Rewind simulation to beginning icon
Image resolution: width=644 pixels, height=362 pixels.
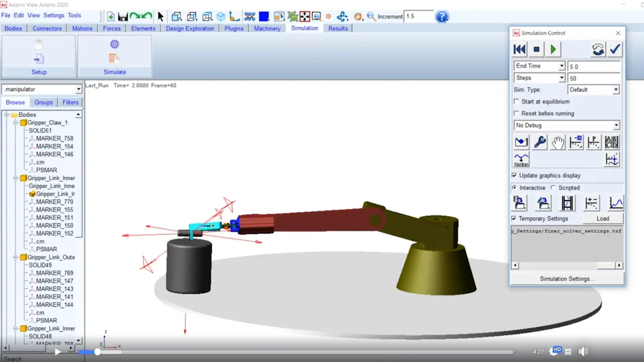coord(520,50)
